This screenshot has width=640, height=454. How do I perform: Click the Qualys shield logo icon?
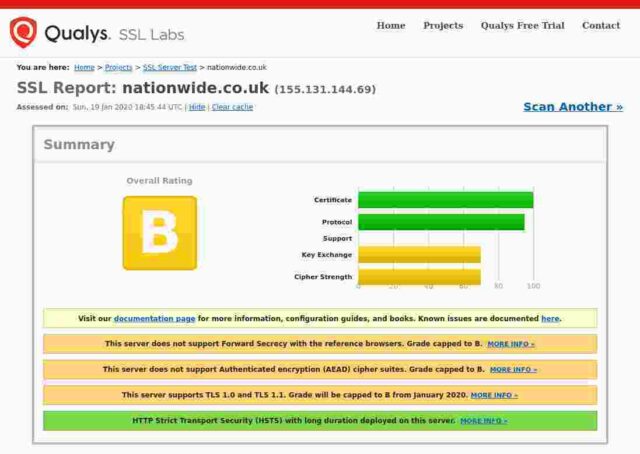[x=23, y=32]
